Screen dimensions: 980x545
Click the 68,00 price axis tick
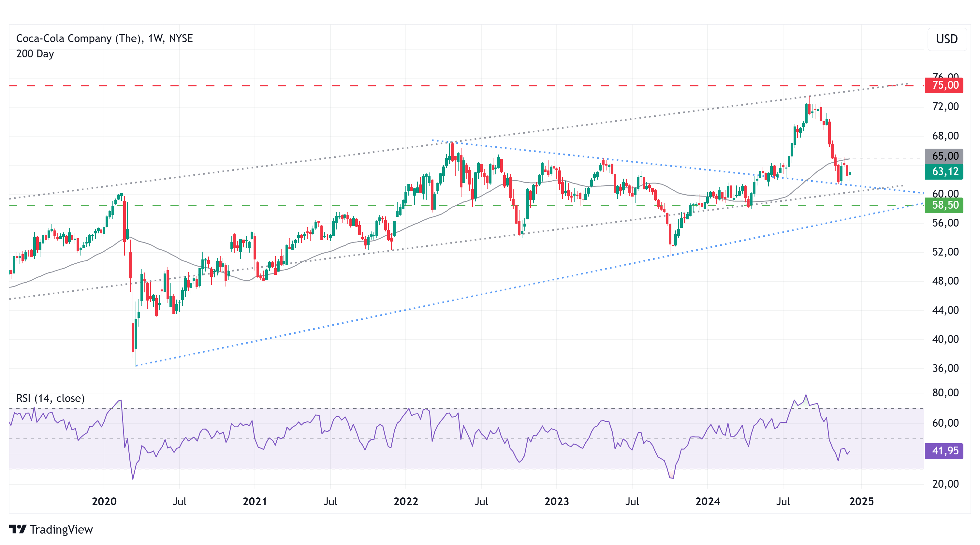[945, 136]
